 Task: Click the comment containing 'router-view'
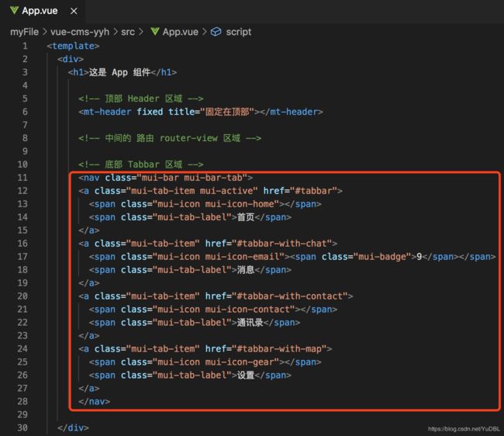tap(170, 138)
